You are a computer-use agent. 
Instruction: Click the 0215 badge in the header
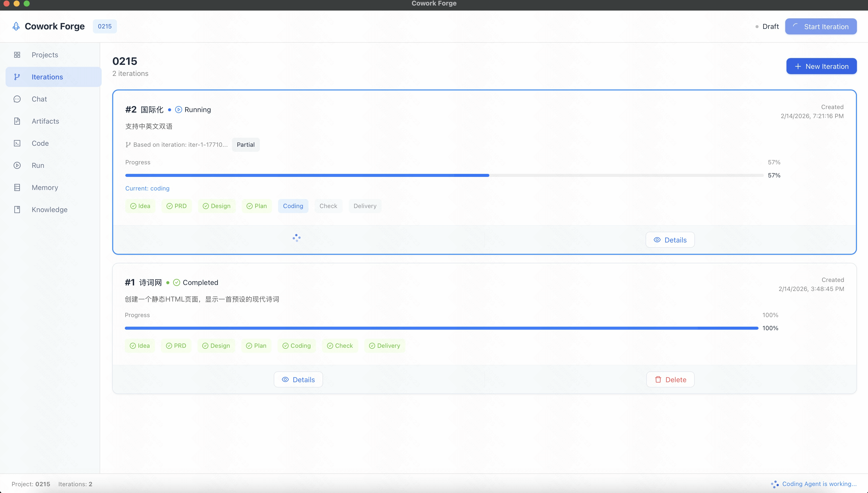[104, 26]
